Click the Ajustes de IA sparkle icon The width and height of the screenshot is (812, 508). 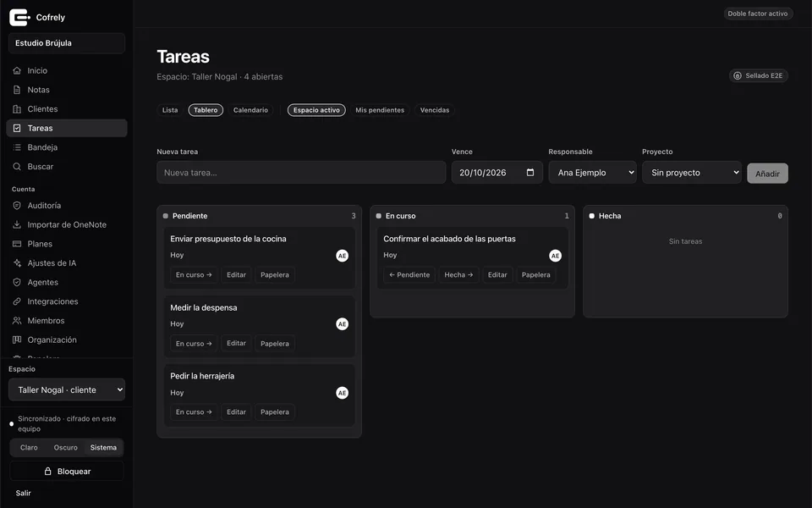[x=17, y=262]
